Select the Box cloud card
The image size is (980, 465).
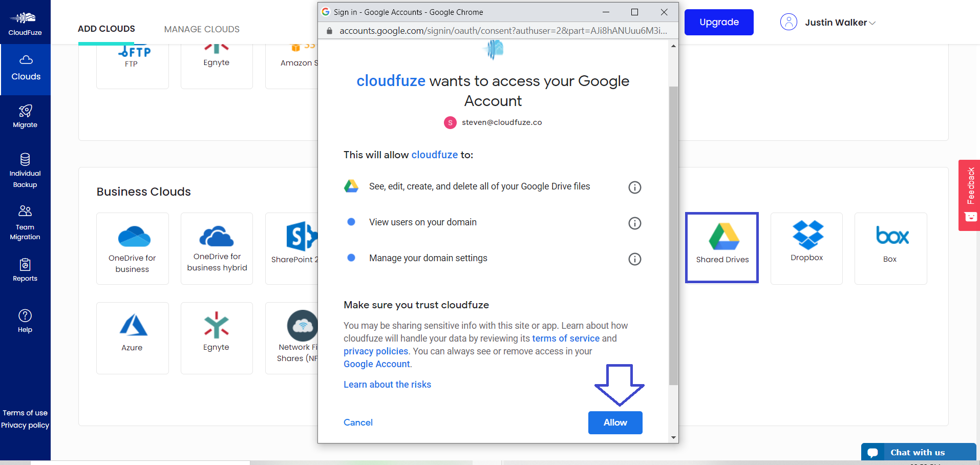pos(890,248)
